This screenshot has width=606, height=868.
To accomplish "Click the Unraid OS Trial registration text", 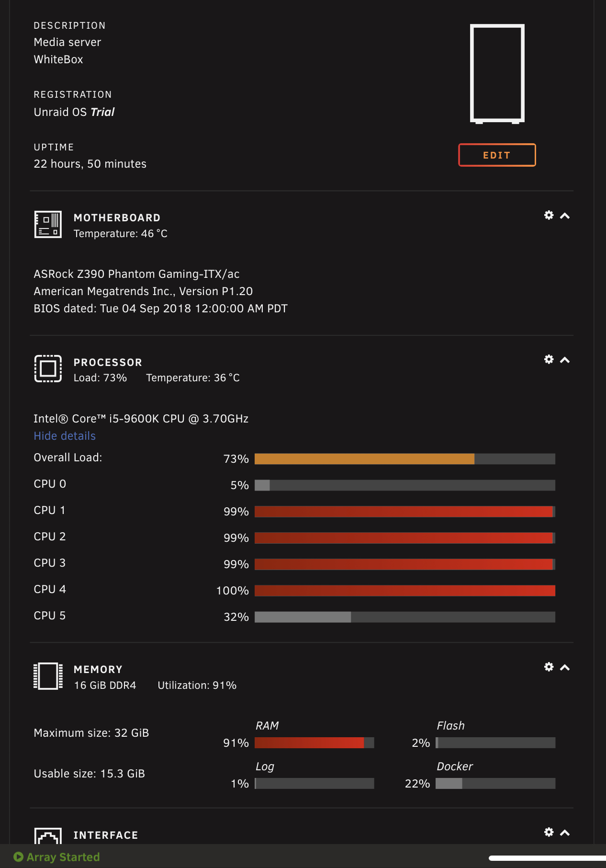I will click(74, 112).
